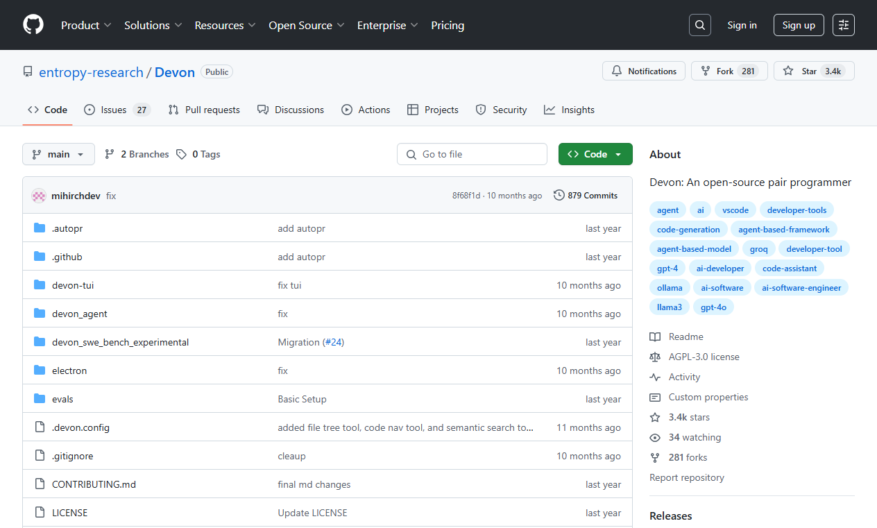This screenshot has width=877, height=528.
Task: Open the commit history clock icon
Action: click(558, 195)
